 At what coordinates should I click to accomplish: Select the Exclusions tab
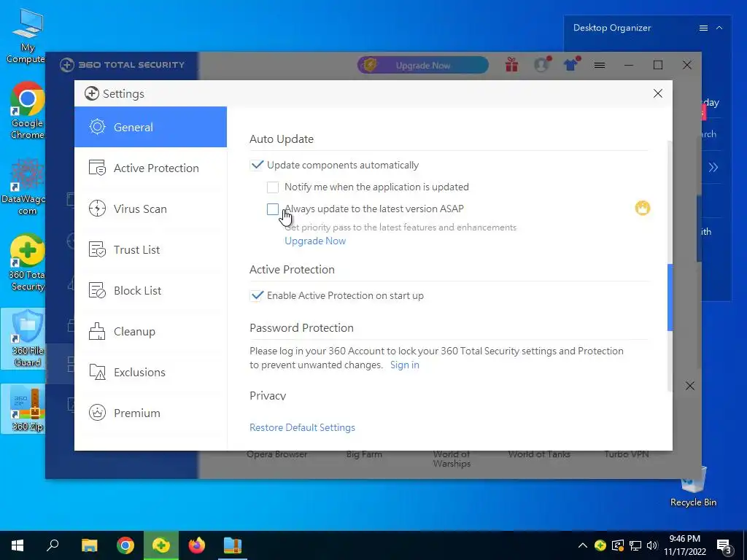(x=150, y=373)
